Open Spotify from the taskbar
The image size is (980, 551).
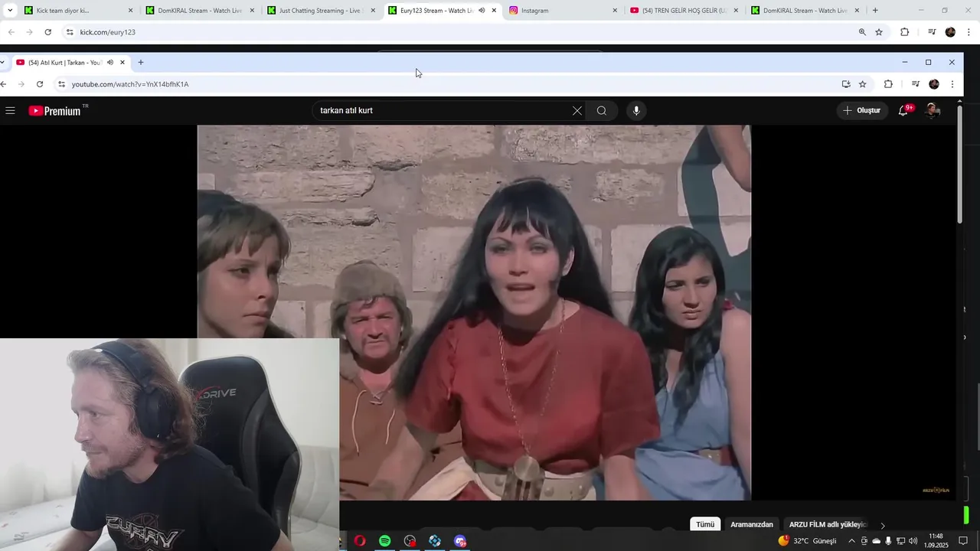[385, 541]
